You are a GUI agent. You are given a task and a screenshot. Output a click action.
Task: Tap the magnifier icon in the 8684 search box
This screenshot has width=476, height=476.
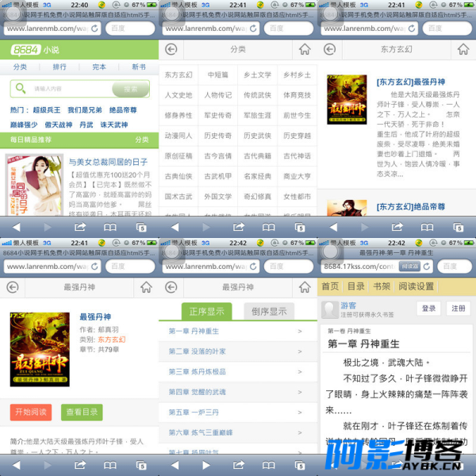21,89
